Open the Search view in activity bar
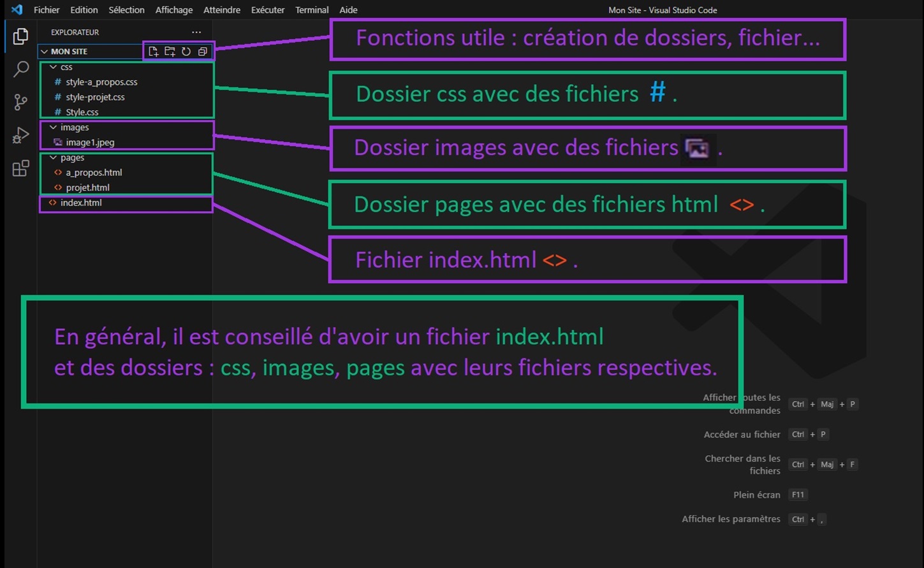 [20, 69]
